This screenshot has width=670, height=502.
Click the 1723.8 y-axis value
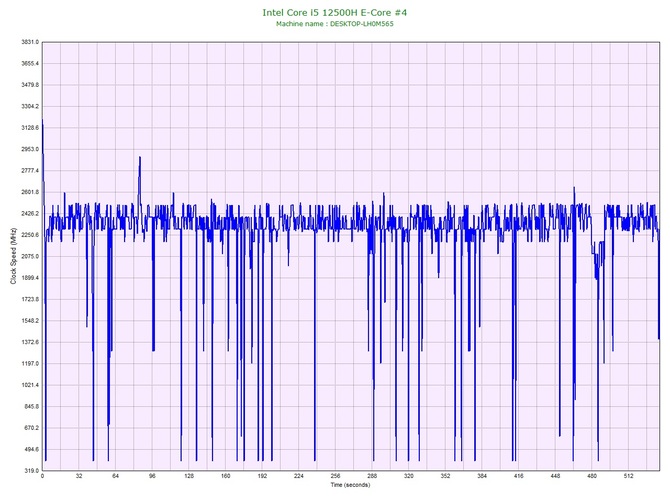pyautogui.click(x=30, y=299)
